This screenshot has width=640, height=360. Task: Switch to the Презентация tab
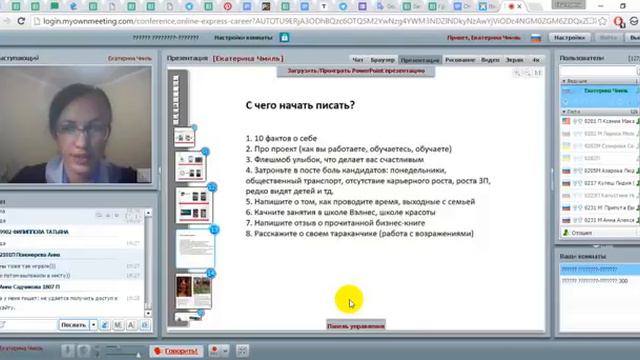pyautogui.click(x=420, y=60)
